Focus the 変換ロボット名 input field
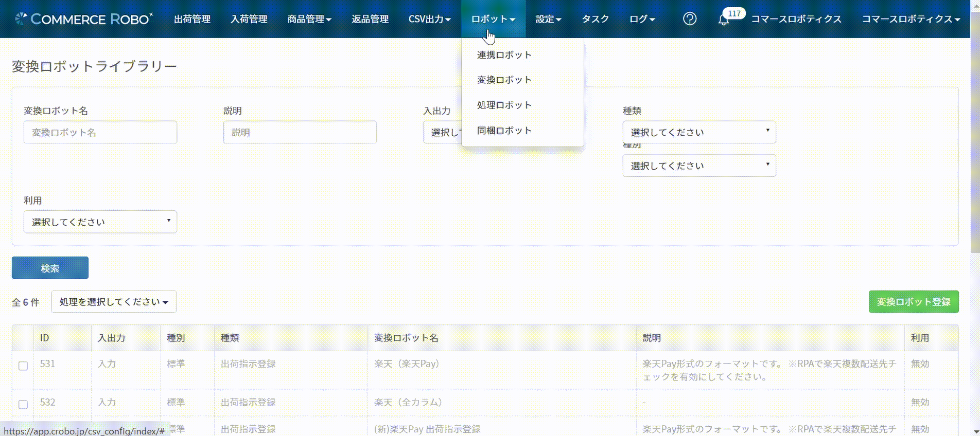Viewport: 980px width, 436px height. (x=100, y=132)
